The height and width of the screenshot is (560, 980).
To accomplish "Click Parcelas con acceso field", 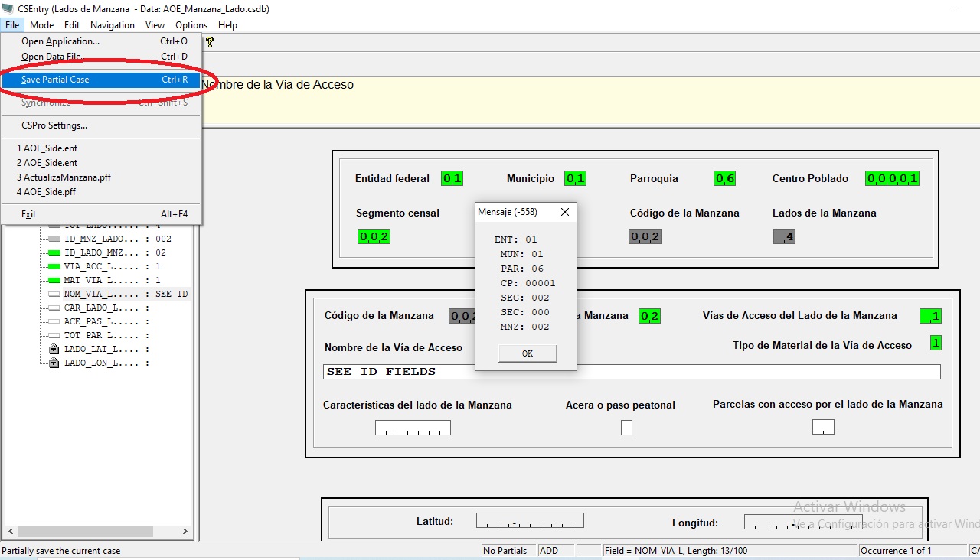I will [823, 427].
